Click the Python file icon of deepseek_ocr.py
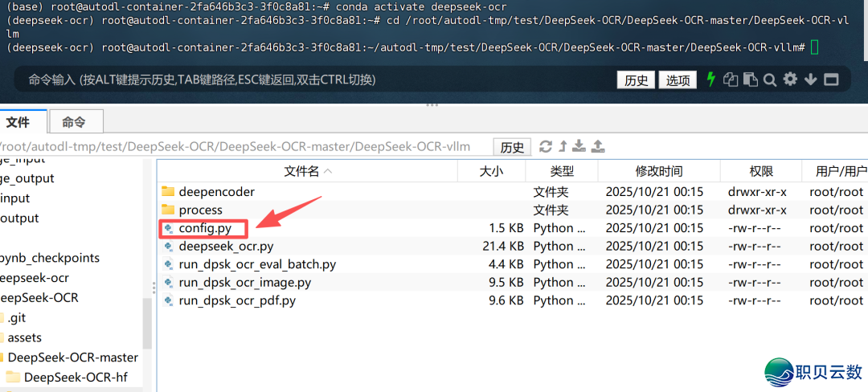 168,246
